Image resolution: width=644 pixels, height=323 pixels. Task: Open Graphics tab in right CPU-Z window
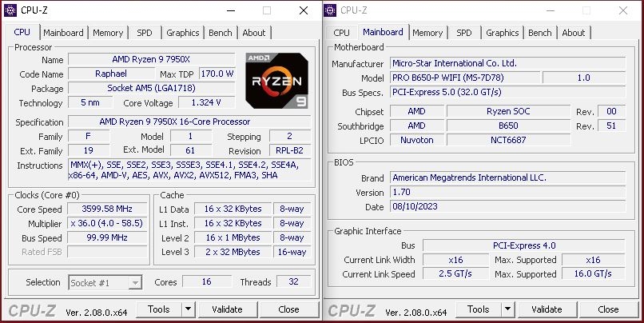503,33
